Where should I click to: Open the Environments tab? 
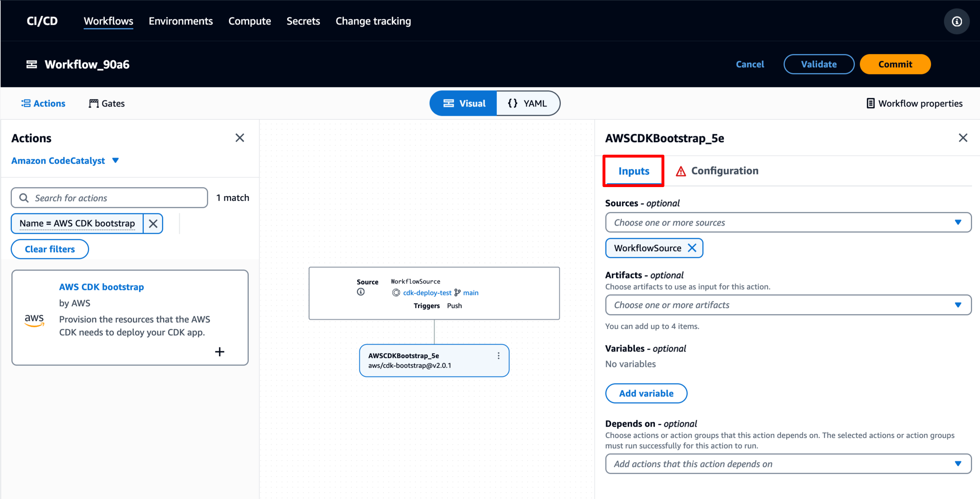click(x=181, y=21)
